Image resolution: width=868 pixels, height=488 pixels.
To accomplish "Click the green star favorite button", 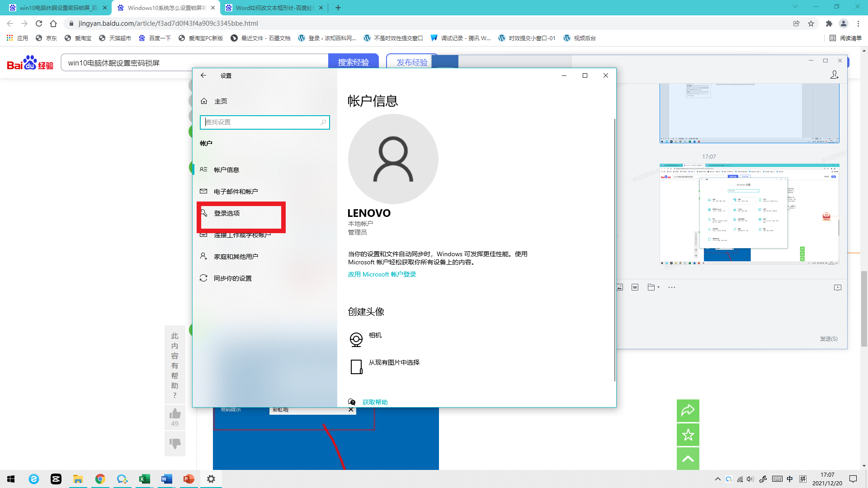I will click(688, 435).
